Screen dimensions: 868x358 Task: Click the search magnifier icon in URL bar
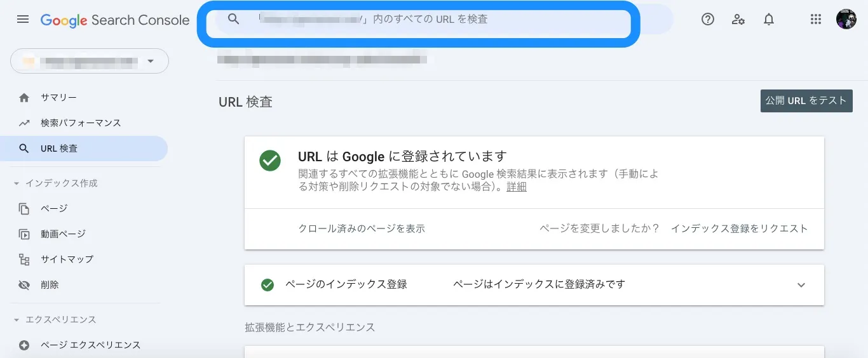point(234,19)
